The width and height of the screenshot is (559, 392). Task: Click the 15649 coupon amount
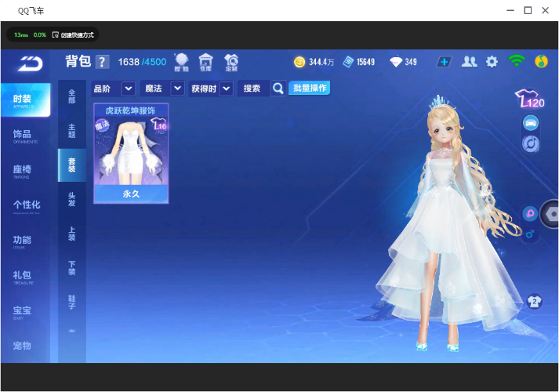pos(366,62)
